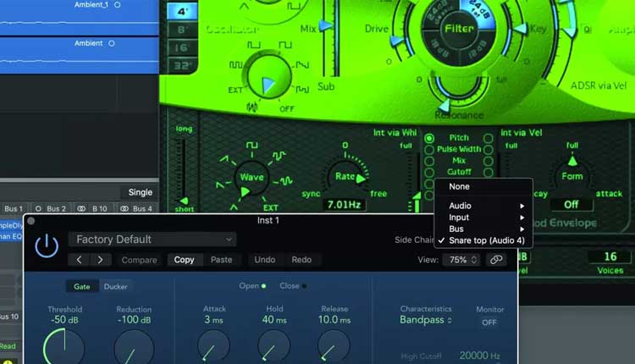
Task: Select Pitch left radio button
Action: pos(429,139)
